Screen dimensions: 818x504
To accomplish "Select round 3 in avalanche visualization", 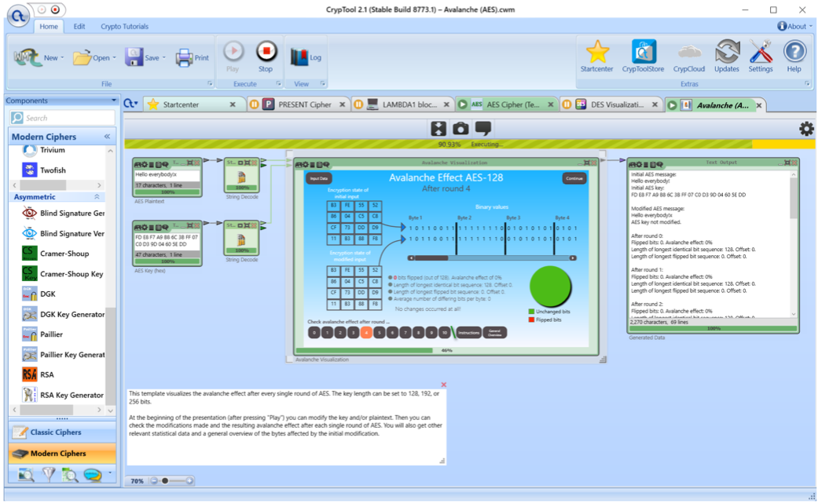I will (353, 333).
